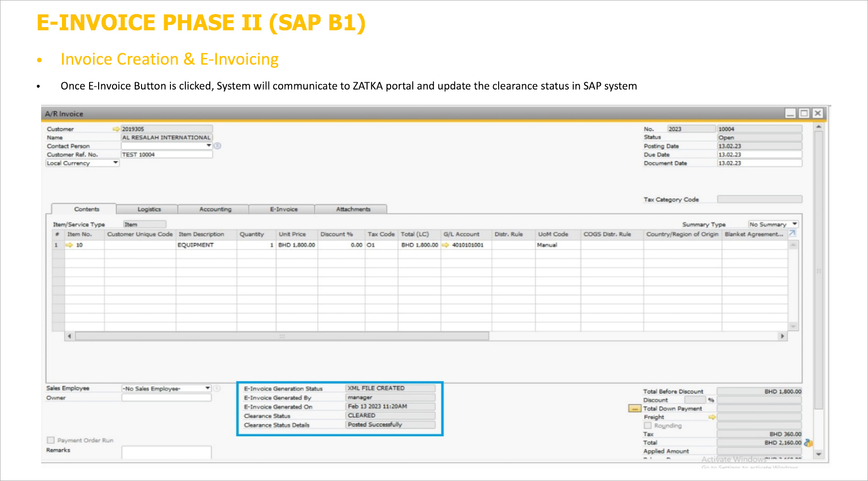Viewport: 868px width, 481px height.
Task: Click the Customer link arrow icon
Action: 116,129
